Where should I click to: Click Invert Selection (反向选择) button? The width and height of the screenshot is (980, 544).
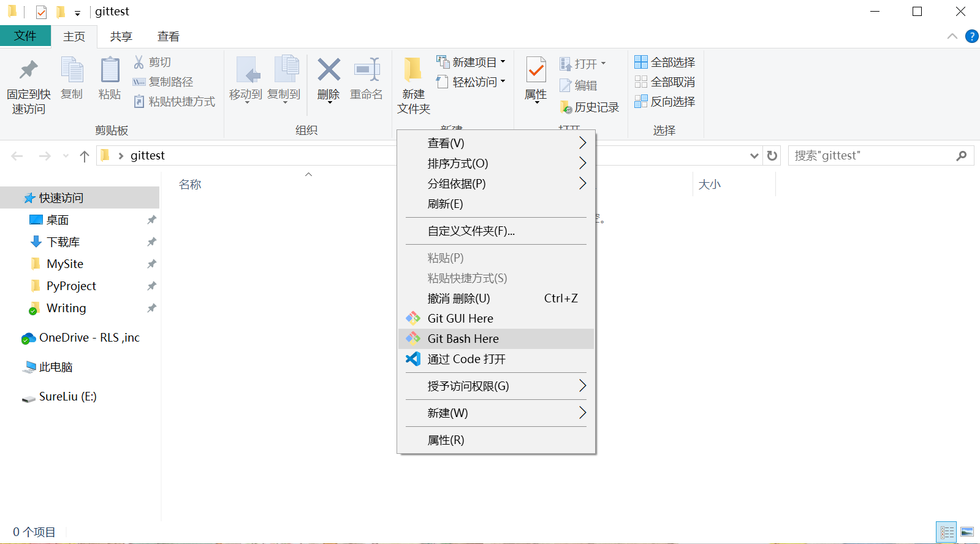pyautogui.click(x=665, y=101)
